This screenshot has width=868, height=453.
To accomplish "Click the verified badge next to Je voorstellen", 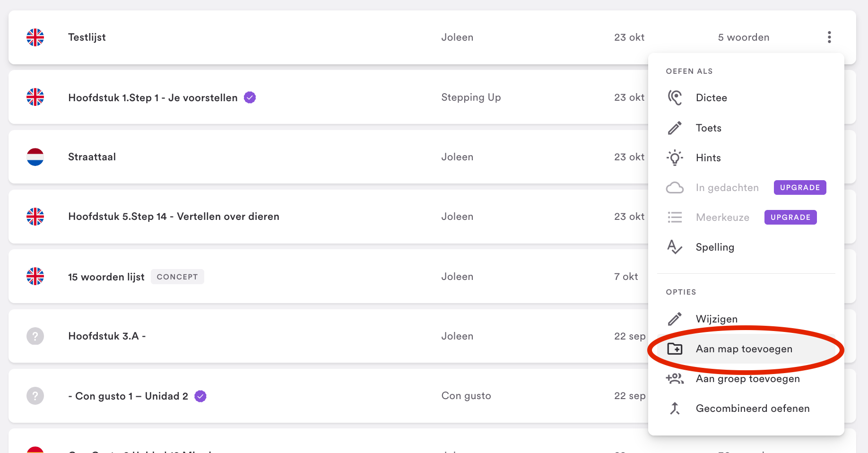I will coord(250,97).
